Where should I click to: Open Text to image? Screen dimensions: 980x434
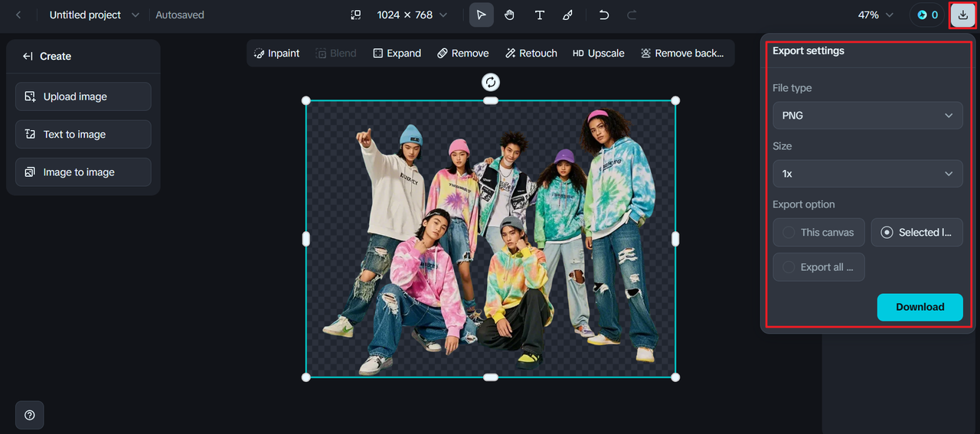click(83, 134)
